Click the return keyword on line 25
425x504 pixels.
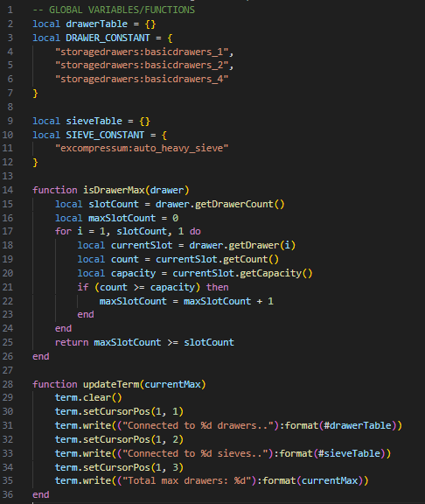[x=72, y=342]
